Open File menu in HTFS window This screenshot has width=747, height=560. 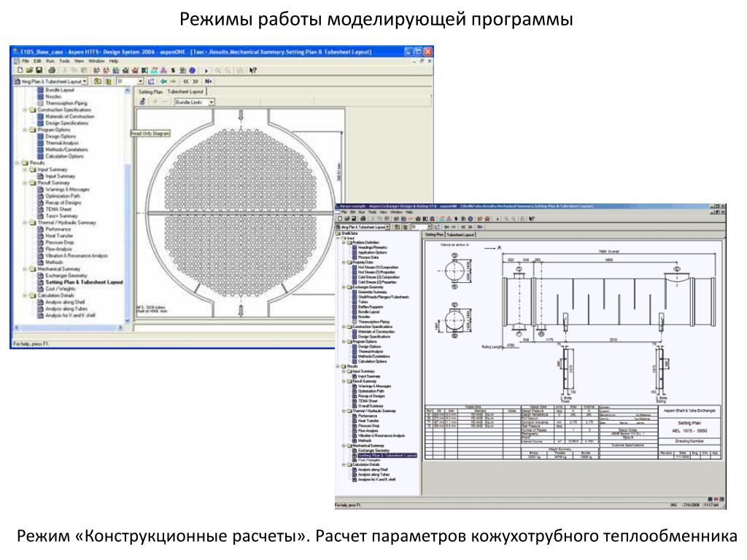click(26, 61)
